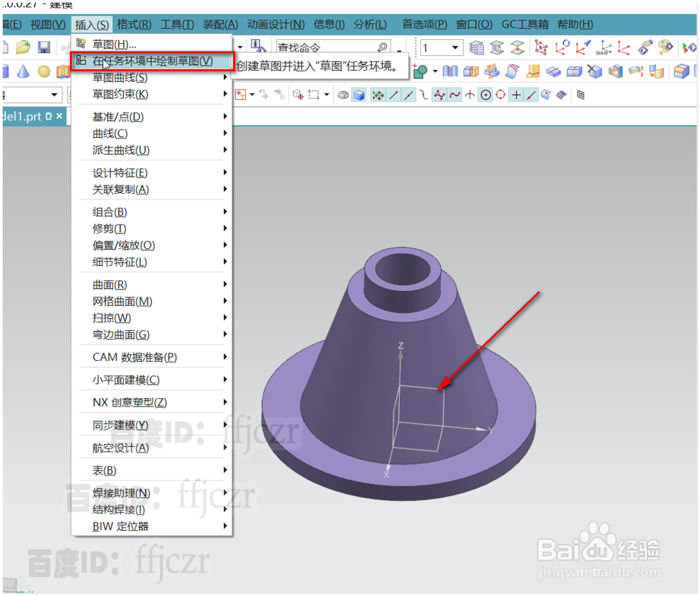The width and height of the screenshot is (700, 596).
Task: Open dropdown arrow beside combine icon
Action: coord(435,71)
